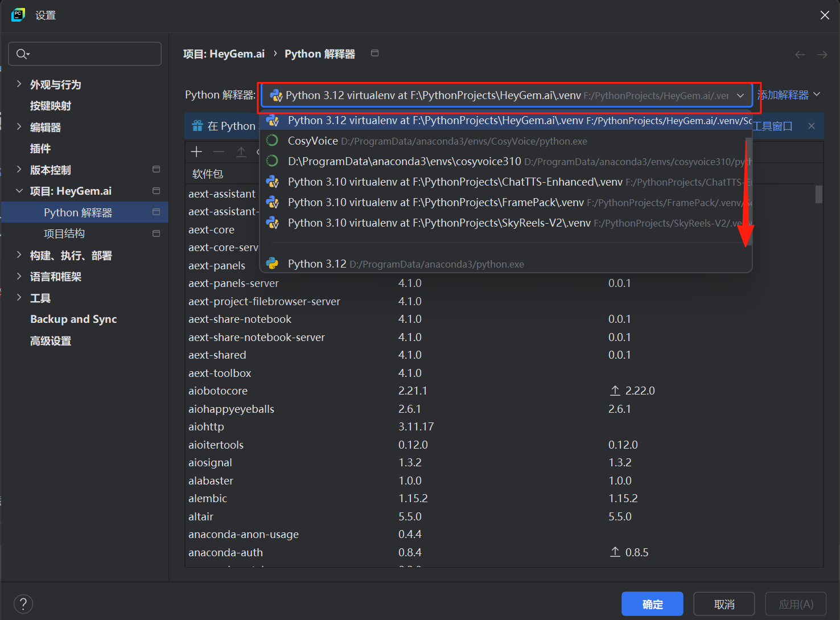Click the conda ring icon for CosyVoice
This screenshot has height=620, width=840.
[273, 141]
